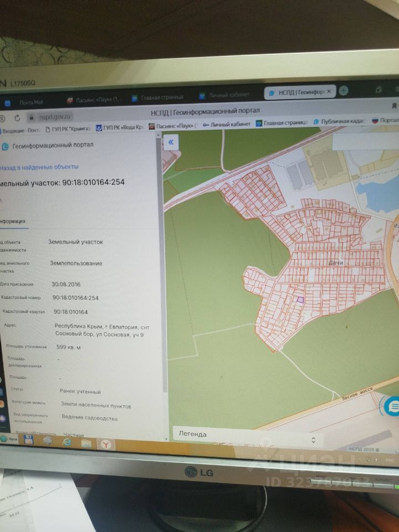This screenshot has width=399, height=532.
Task: Click the Дачи label on the map
Action: 336,262
